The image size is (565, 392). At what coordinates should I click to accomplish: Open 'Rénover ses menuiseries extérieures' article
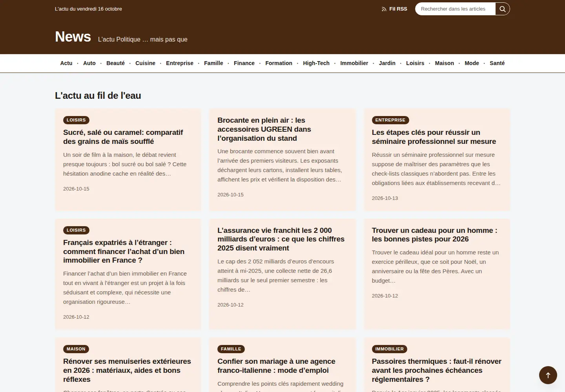pos(127,370)
